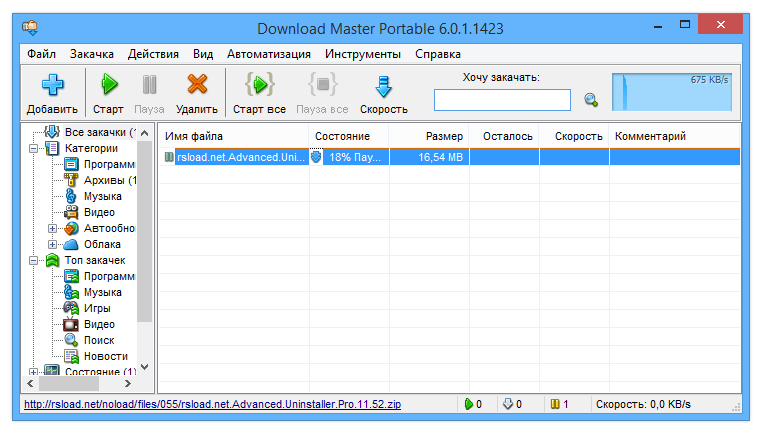
Task: Sort by the Состояние column header
Action: coord(349,136)
